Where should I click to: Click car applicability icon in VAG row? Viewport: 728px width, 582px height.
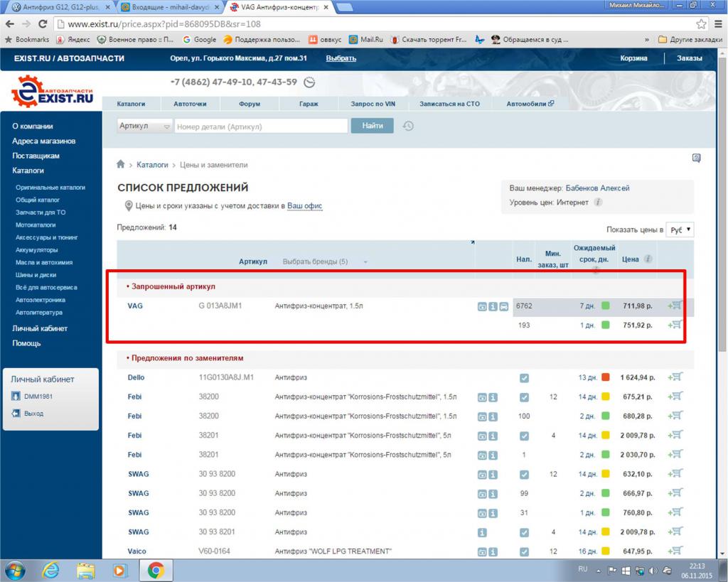click(504, 306)
